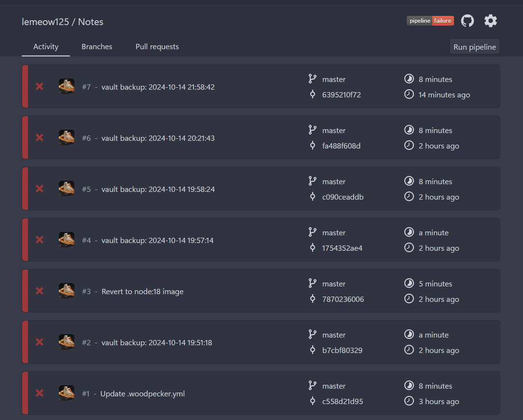Open the GitHub repository icon
Image resolution: width=523 pixels, height=420 pixels.
coord(467,21)
